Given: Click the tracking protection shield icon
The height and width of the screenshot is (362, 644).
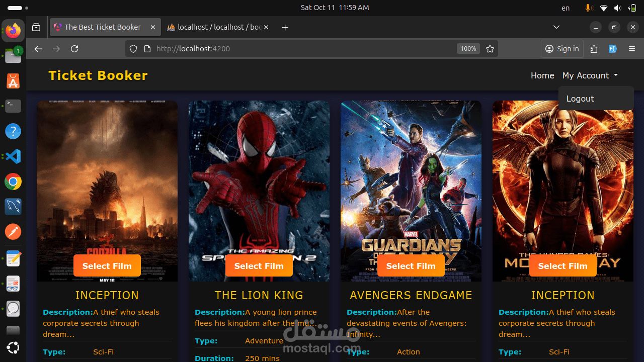Looking at the screenshot, I should [x=133, y=49].
